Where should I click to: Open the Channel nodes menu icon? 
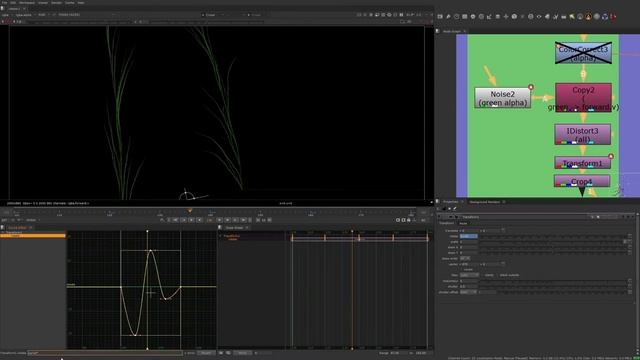pyautogui.click(x=464, y=17)
